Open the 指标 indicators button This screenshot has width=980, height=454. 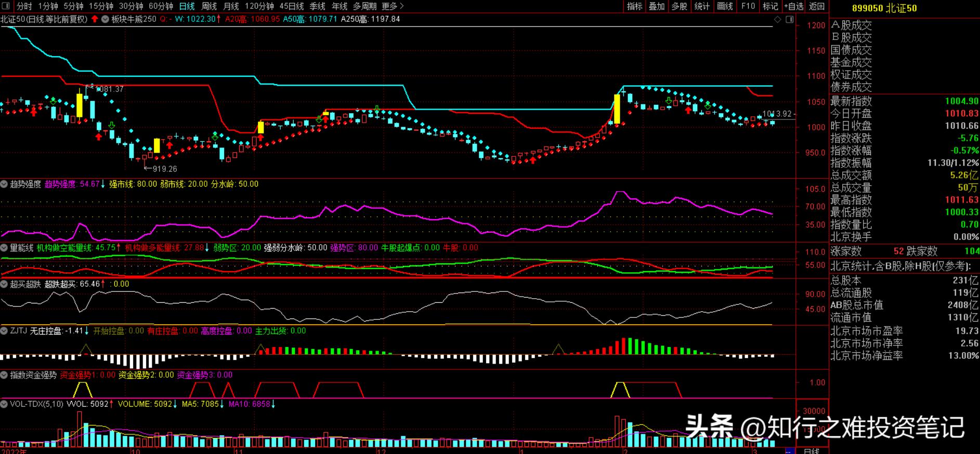[x=634, y=6]
